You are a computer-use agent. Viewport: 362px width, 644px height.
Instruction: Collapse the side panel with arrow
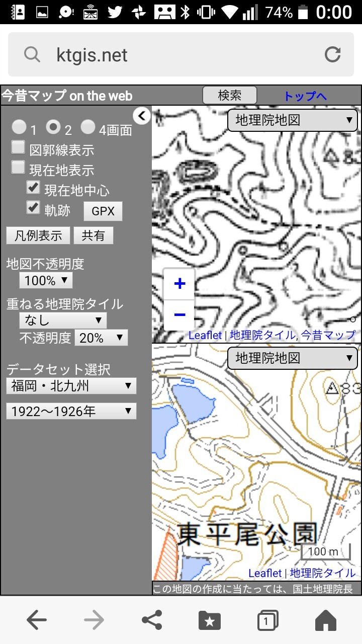(142, 116)
